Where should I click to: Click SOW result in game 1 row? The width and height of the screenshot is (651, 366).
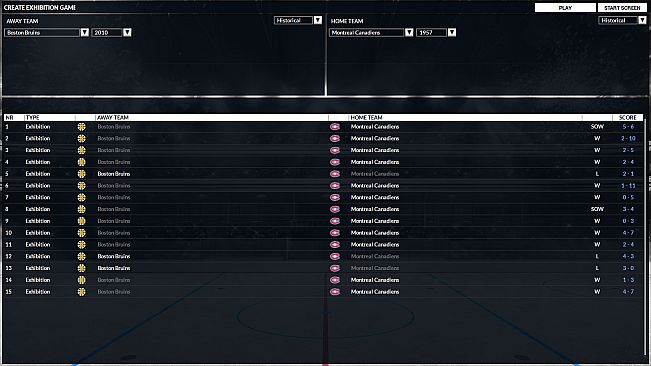click(597, 127)
